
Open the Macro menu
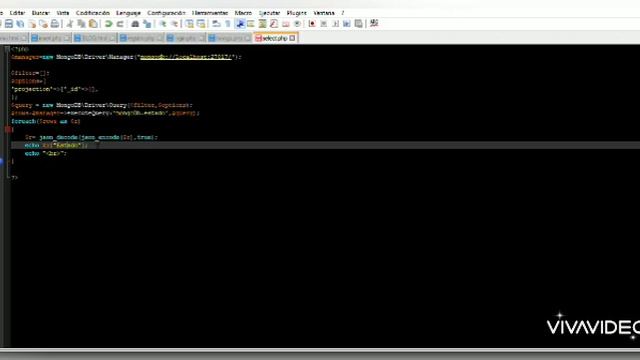(243, 13)
